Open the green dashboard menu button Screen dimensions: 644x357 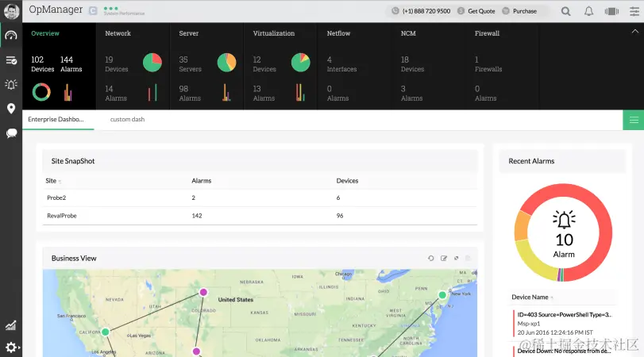click(x=634, y=120)
